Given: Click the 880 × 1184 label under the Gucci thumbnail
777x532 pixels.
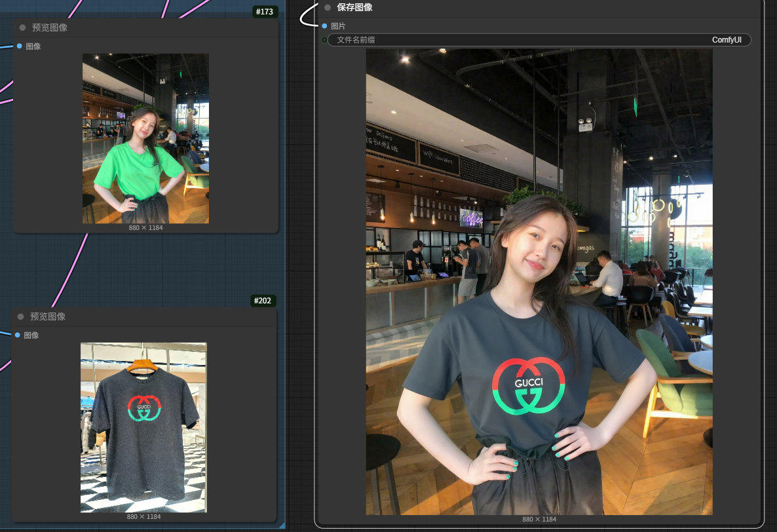Looking at the screenshot, I should point(143,517).
